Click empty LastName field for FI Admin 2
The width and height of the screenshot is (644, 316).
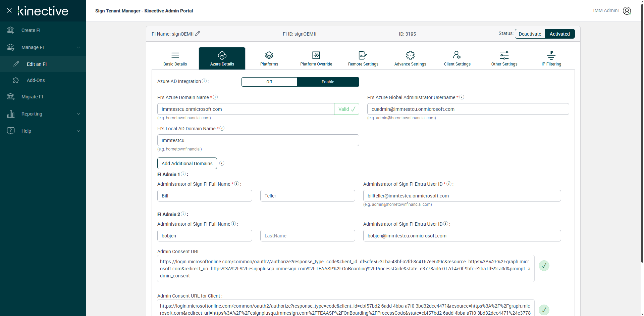point(308,236)
